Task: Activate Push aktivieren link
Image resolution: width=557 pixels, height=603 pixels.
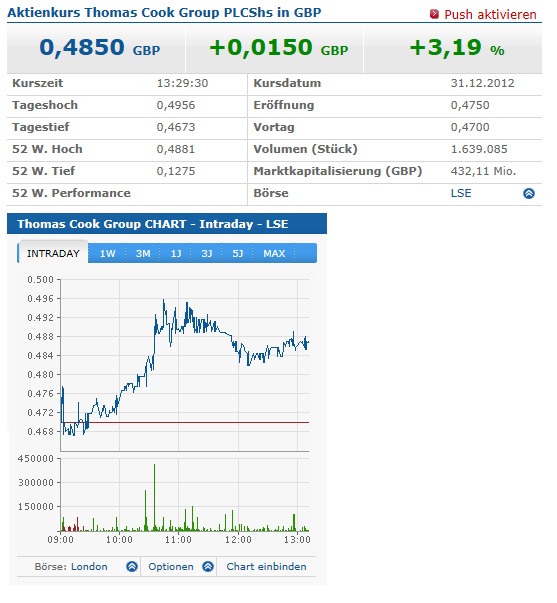Action: 490,15
